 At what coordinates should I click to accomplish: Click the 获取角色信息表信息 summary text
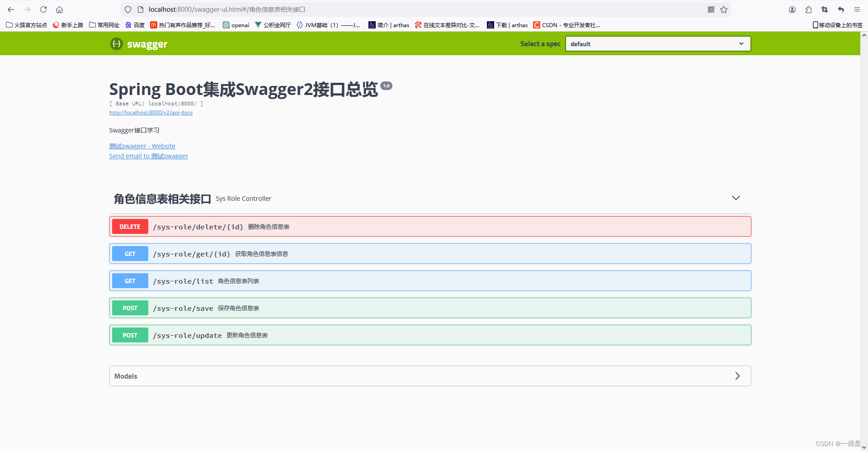[261, 254]
